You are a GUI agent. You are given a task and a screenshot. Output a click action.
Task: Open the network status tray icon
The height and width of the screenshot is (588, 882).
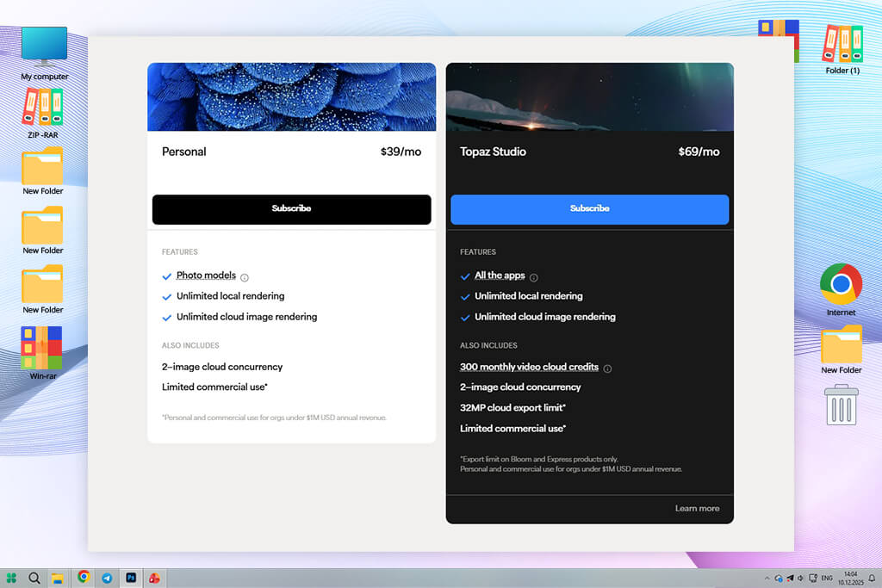point(813,578)
